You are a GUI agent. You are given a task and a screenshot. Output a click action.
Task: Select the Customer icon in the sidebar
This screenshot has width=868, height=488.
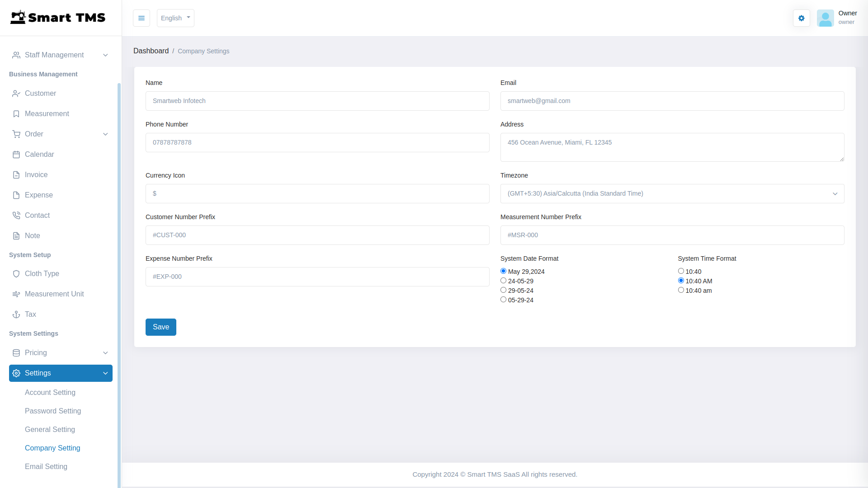point(16,94)
